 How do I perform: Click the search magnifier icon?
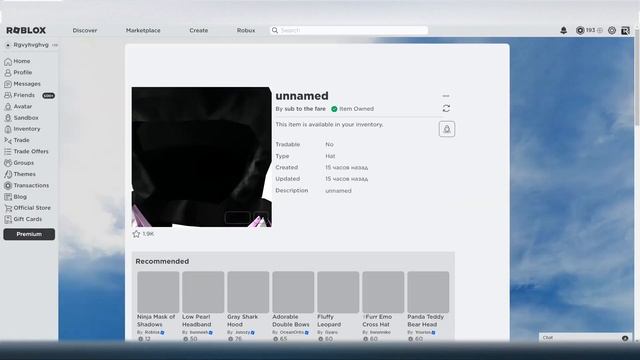[x=275, y=30]
